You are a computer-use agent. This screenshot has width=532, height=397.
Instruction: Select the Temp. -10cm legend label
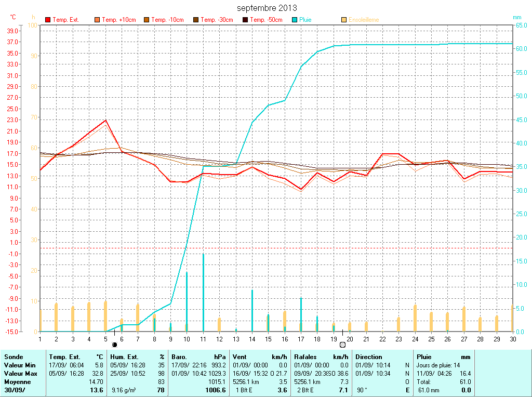(167, 20)
